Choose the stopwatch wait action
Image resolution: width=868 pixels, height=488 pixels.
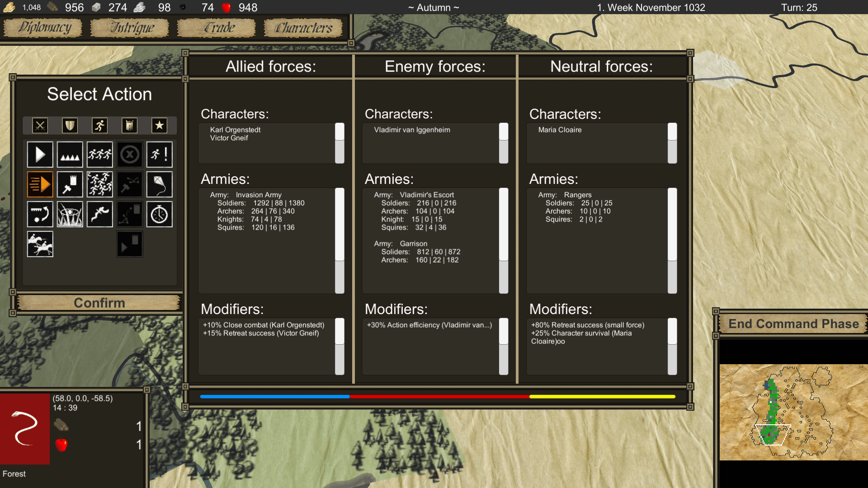[159, 215]
